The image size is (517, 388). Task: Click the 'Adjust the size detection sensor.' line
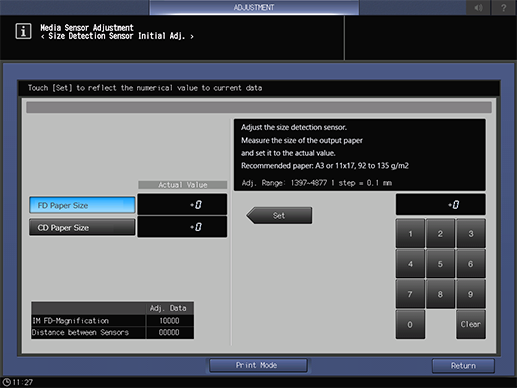point(294,127)
